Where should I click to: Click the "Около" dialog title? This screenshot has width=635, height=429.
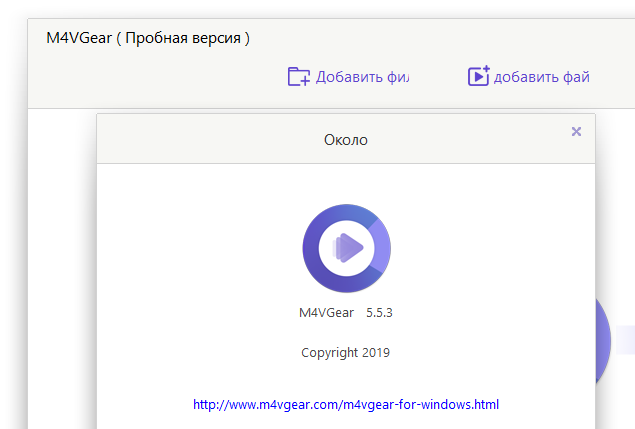point(346,140)
